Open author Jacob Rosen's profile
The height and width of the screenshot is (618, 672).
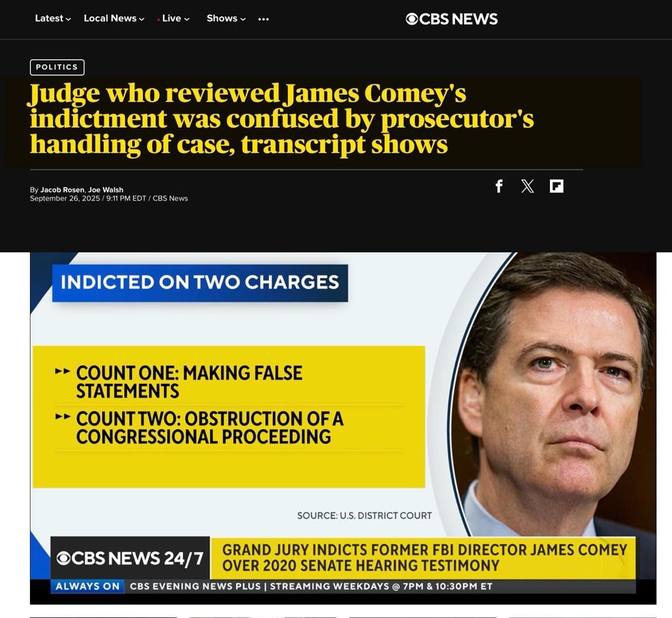[x=63, y=190]
